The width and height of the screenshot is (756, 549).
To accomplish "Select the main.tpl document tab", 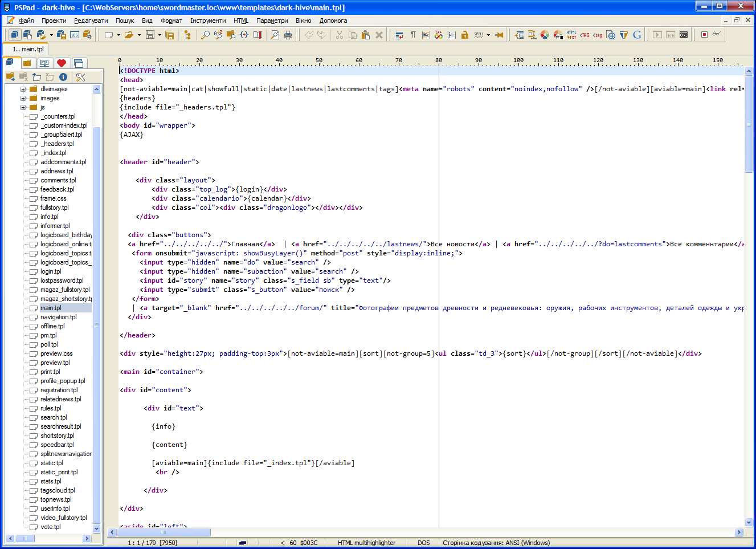I will [28, 49].
